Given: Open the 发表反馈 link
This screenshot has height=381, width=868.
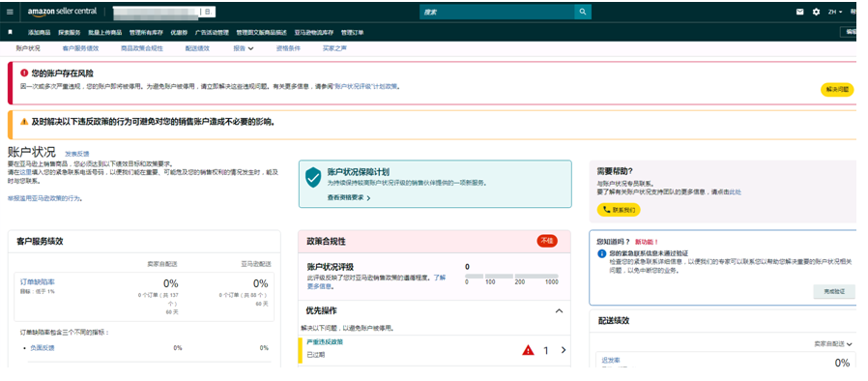Looking at the screenshot, I should tap(77, 154).
